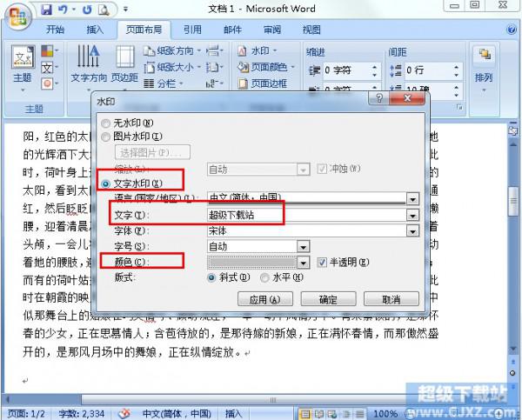522x420 pixels.
Task: Increase spacing before 0 行 spinner up
Action: (x=457, y=67)
